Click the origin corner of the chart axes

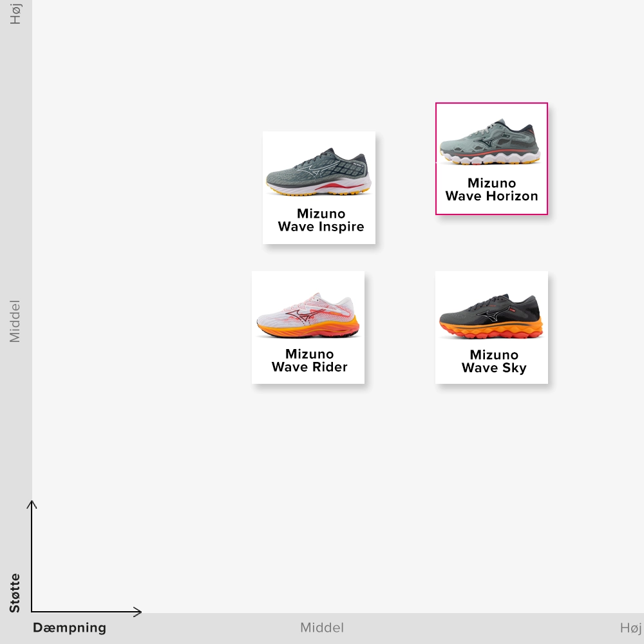click(x=32, y=611)
